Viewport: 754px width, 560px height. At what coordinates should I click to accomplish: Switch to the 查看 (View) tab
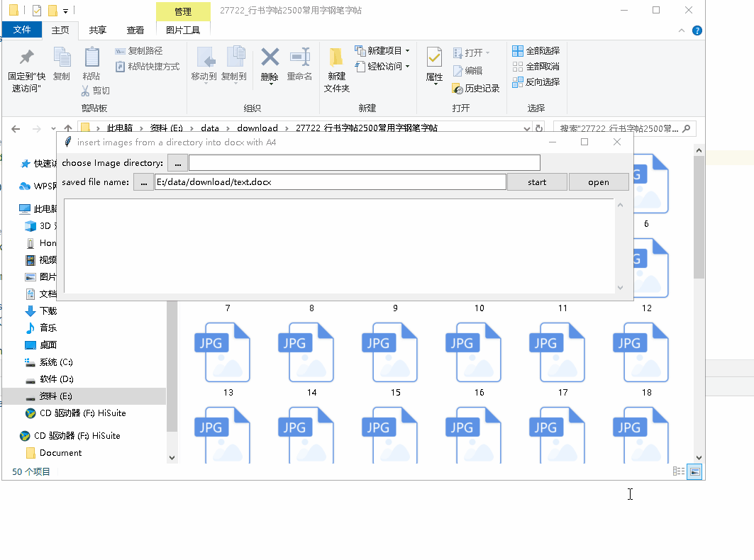(135, 30)
